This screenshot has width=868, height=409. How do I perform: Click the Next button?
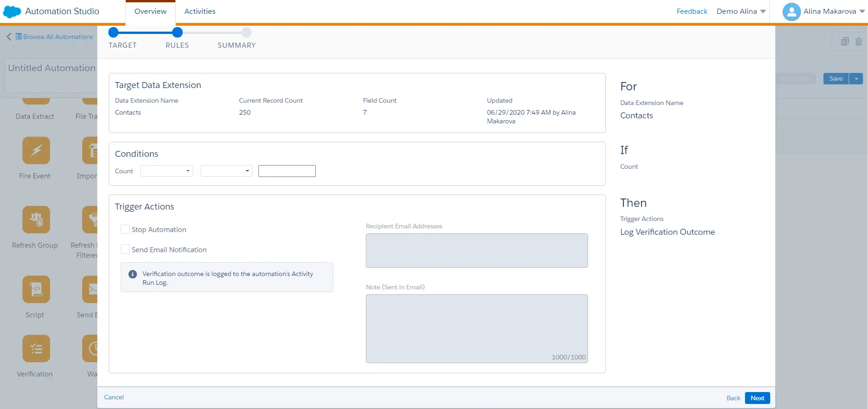[757, 398]
